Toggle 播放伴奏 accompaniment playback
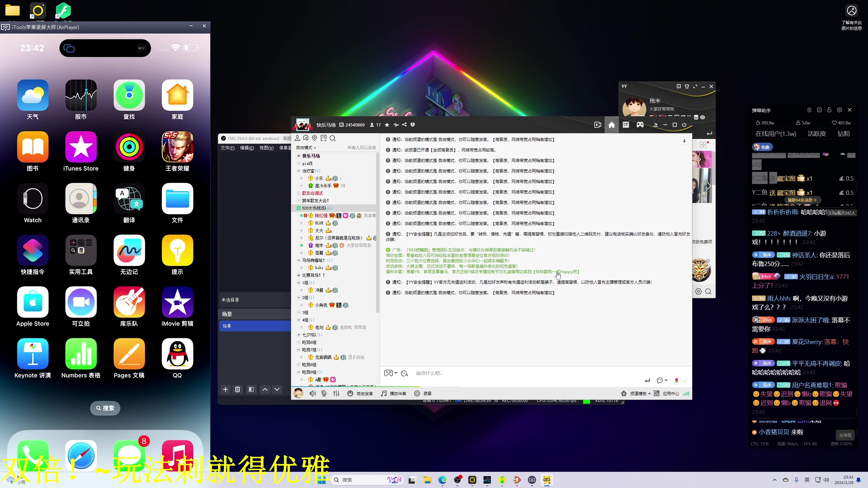Image resolution: width=868 pixels, height=488 pixels. point(393,393)
